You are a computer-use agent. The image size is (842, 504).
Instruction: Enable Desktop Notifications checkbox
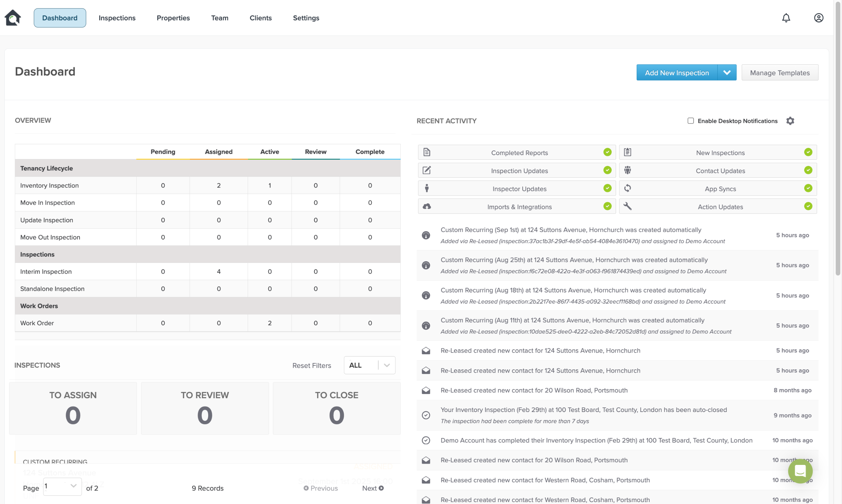pos(690,121)
